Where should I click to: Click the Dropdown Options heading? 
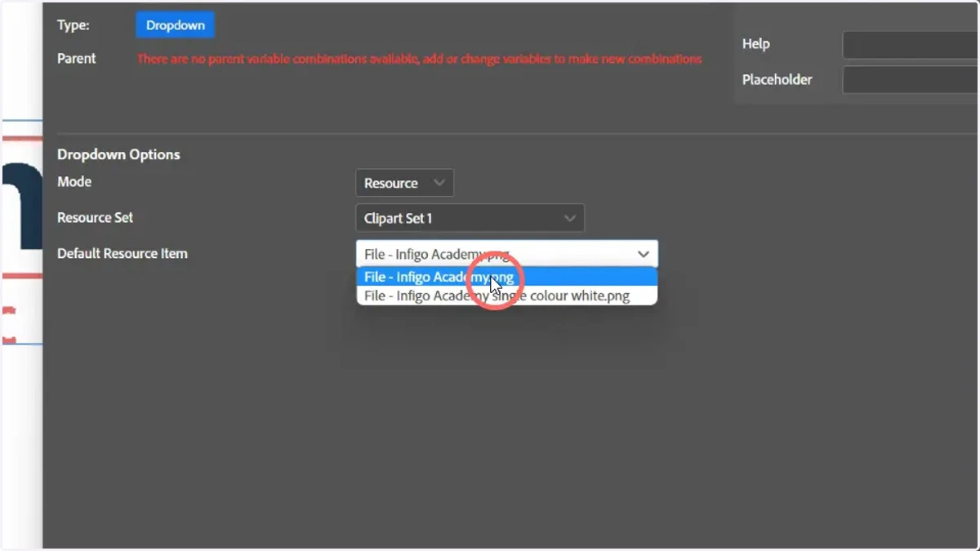[118, 154]
